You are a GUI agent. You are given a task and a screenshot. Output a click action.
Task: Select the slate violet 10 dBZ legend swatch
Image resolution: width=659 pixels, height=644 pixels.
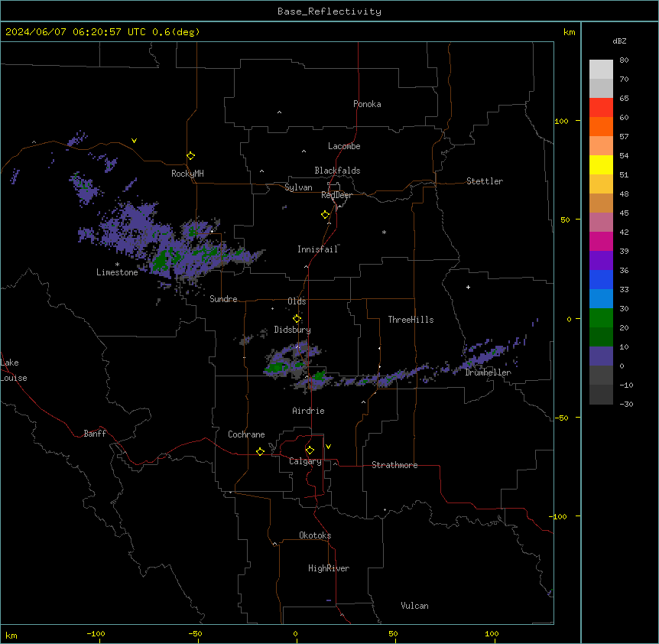coord(601,356)
